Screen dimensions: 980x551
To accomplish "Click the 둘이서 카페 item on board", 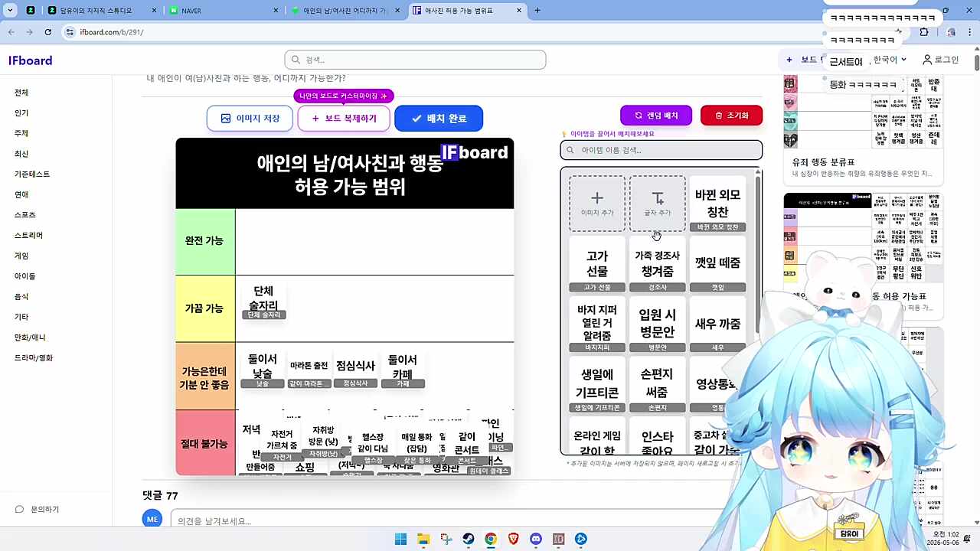I will [x=402, y=370].
